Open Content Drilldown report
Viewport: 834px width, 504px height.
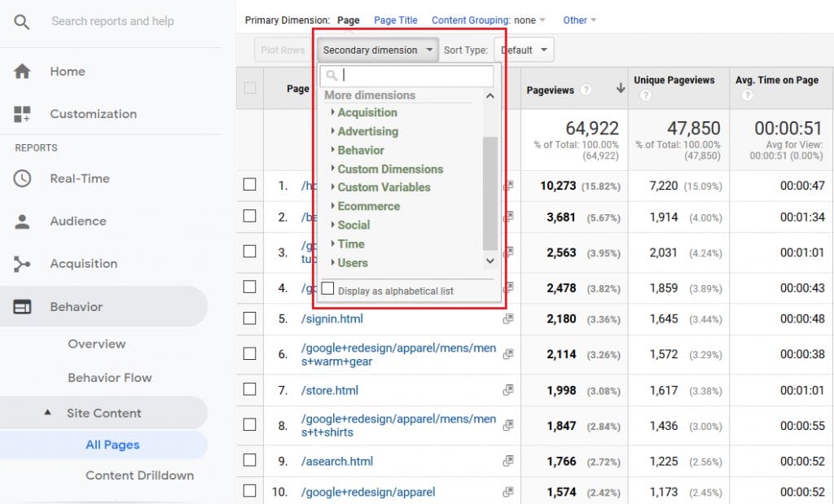(x=139, y=476)
